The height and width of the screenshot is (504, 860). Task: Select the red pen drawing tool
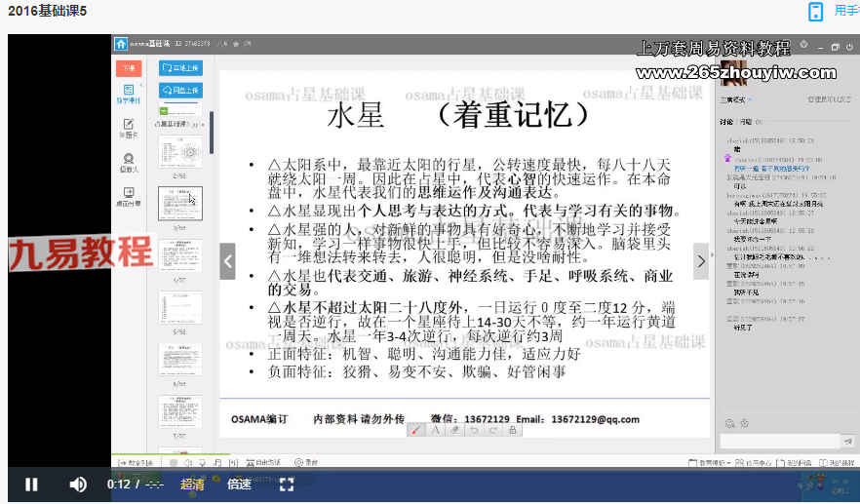[x=416, y=431]
